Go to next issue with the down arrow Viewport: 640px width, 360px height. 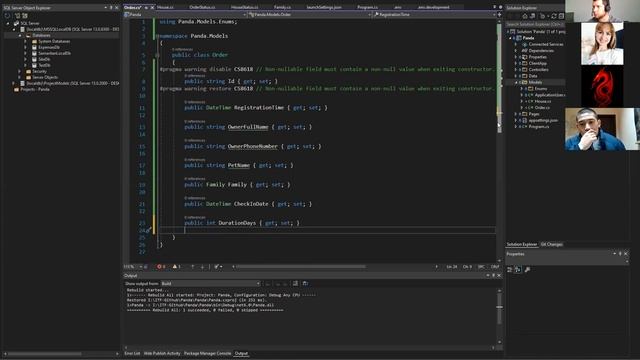tap(202, 267)
